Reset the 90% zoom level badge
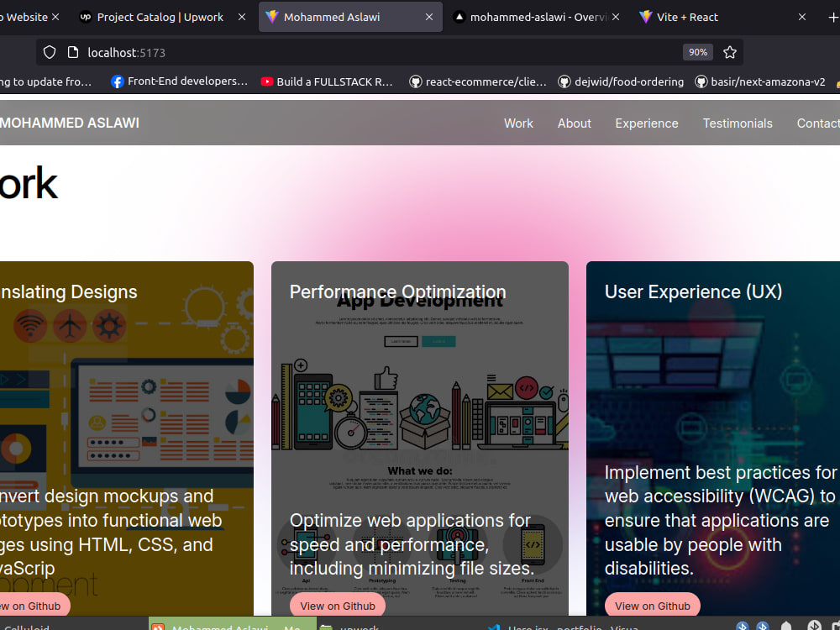The height and width of the screenshot is (630, 840). click(697, 52)
